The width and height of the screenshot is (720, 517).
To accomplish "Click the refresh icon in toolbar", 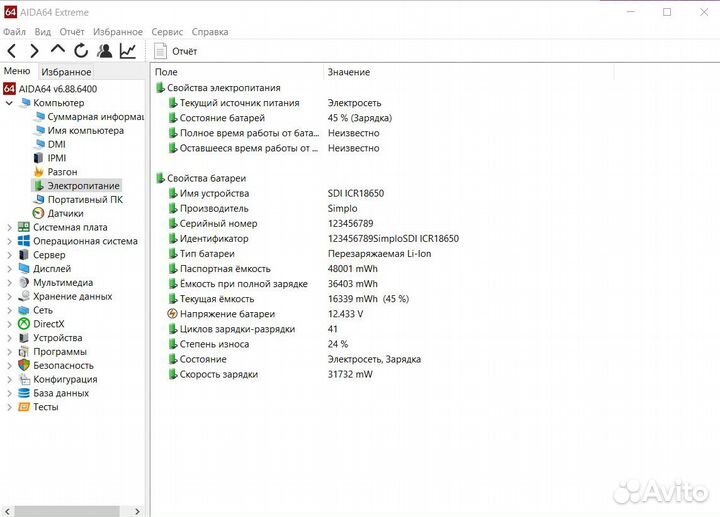I will [x=81, y=51].
